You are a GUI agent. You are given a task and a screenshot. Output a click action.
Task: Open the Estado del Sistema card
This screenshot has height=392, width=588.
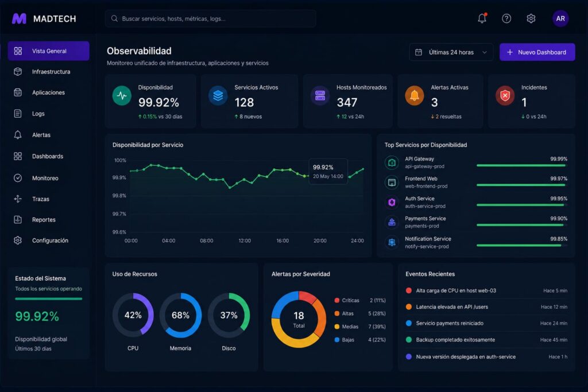coord(48,313)
